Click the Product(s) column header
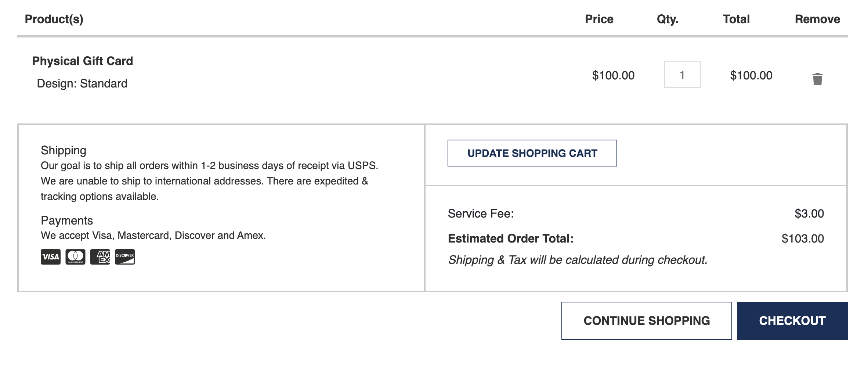Viewport: 868px width, 366px height. 54,19
